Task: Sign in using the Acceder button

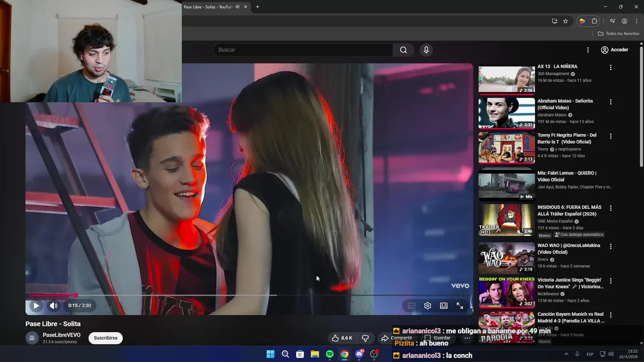Action: (615, 50)
